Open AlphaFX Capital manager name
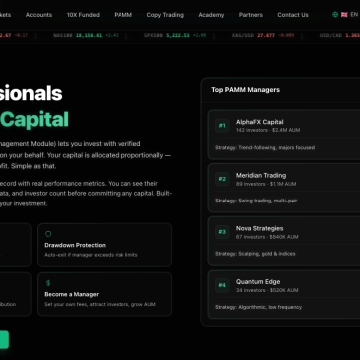 (260, 122)
